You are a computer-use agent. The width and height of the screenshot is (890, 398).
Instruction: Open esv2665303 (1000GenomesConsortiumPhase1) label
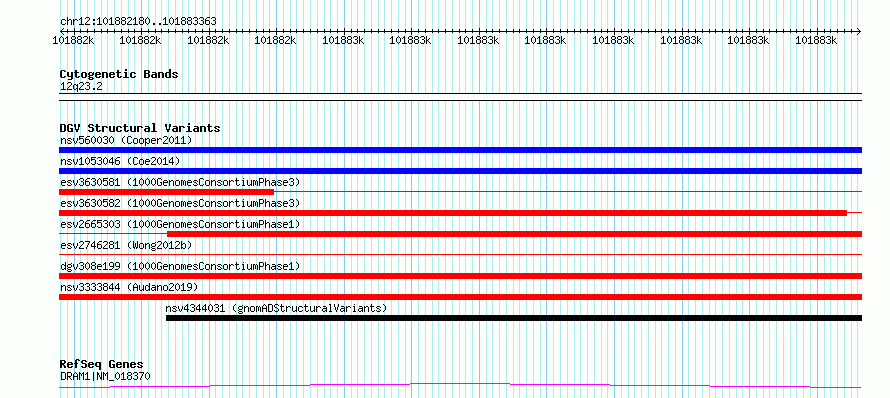tap(180, 224)
